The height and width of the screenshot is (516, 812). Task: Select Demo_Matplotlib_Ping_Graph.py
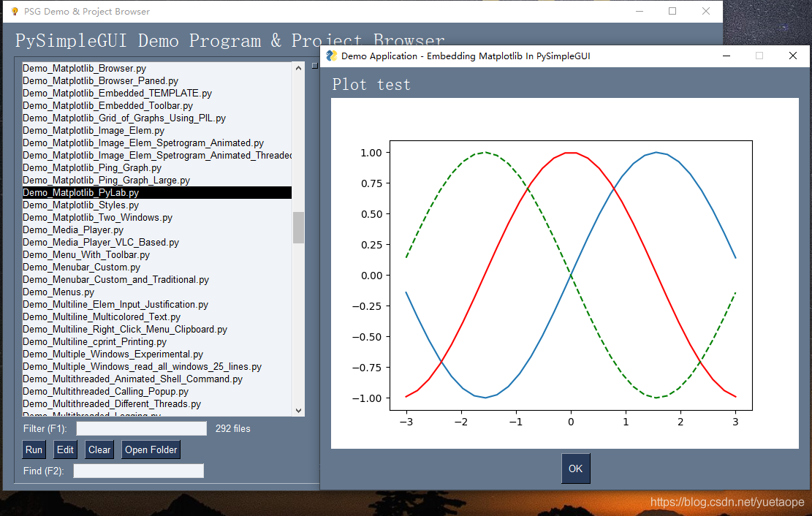(157, 168)
